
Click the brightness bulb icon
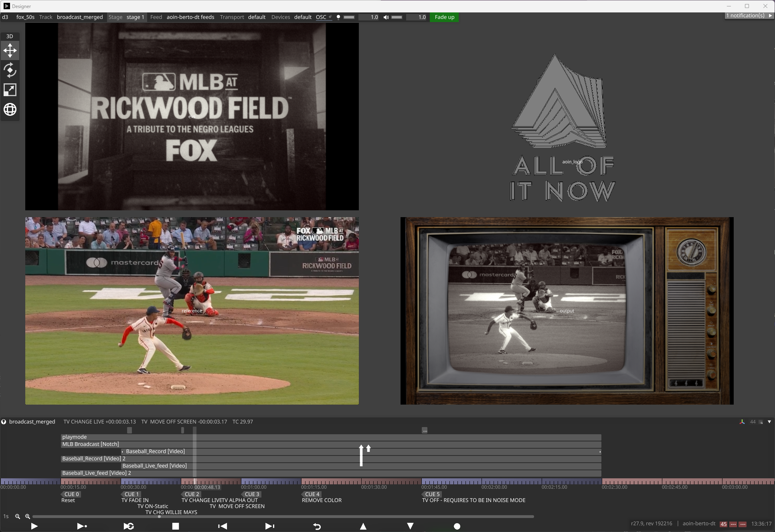[338, 17]
